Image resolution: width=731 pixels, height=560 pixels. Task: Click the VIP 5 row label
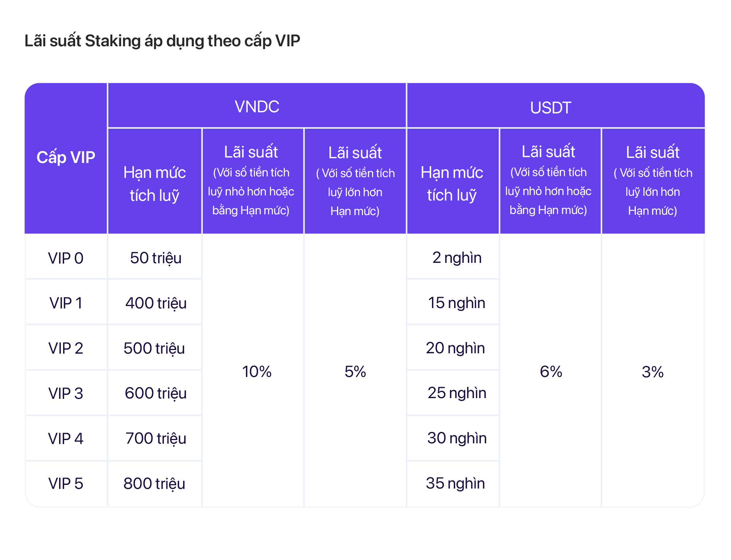[x=66, y=483]
